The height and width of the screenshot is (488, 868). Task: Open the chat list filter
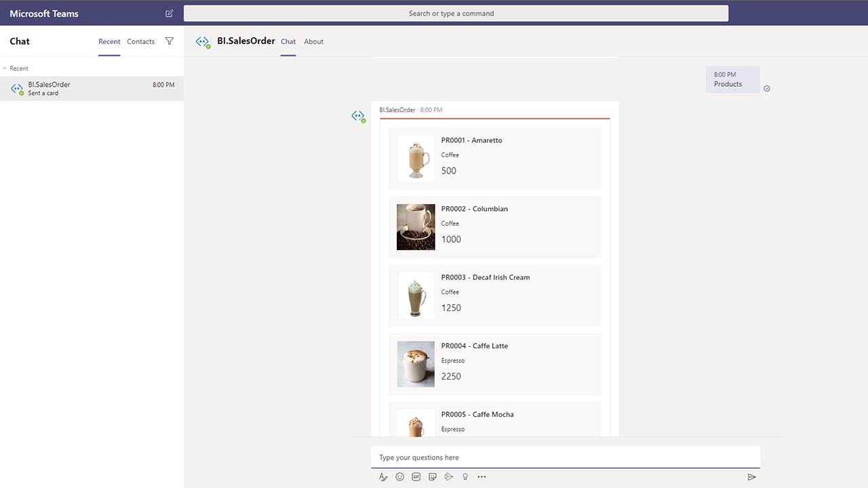170,41
